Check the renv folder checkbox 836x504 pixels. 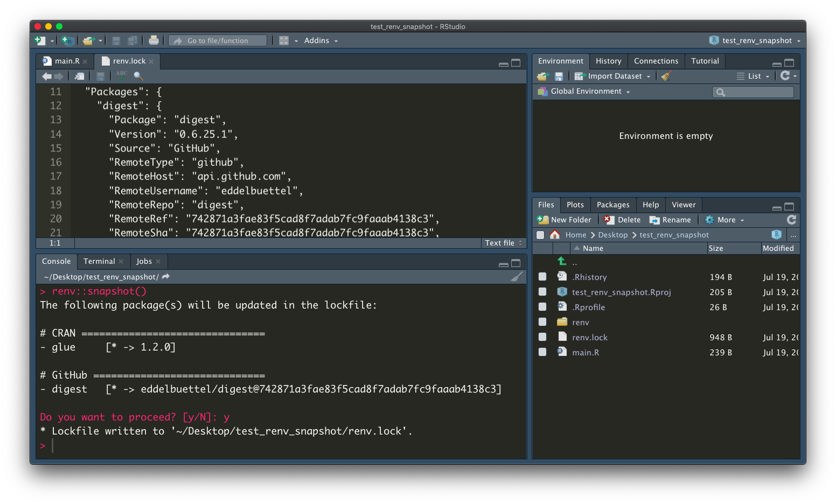[542, 322]
